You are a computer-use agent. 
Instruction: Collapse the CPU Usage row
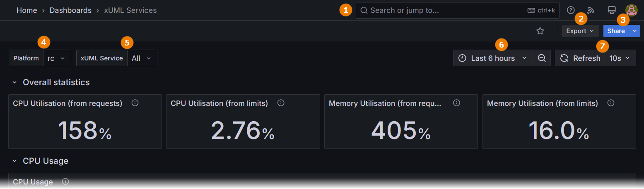(x=14, y=161)
